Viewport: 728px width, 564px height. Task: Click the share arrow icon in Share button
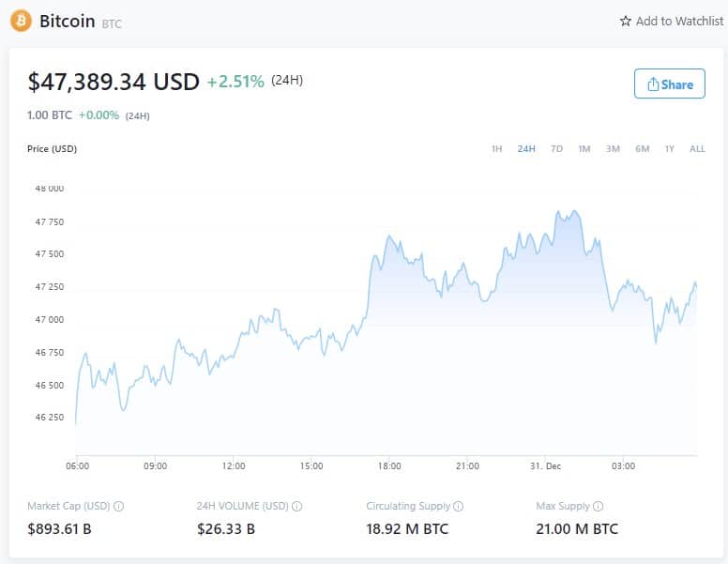(653, 84)
